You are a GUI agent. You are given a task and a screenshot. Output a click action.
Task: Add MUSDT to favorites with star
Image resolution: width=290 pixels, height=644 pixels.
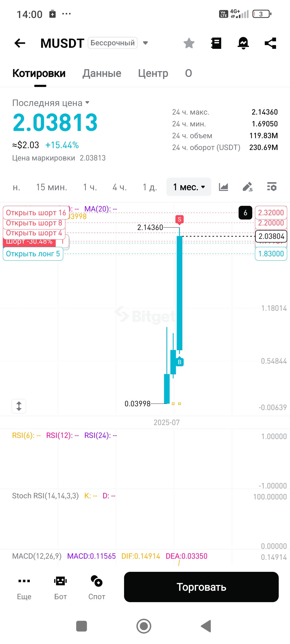[189, 43]
